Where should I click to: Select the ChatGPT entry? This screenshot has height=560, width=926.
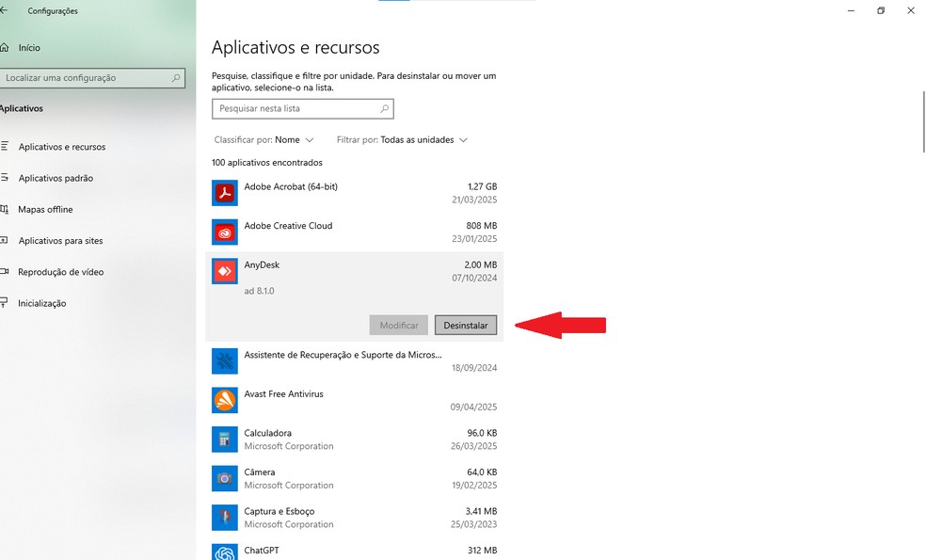click(x=355, y=550)
